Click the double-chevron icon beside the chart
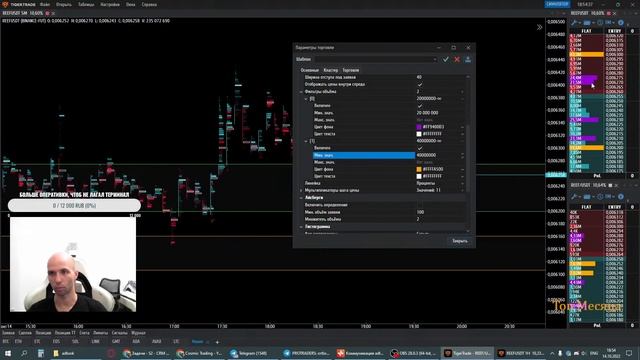 [539, 27]
